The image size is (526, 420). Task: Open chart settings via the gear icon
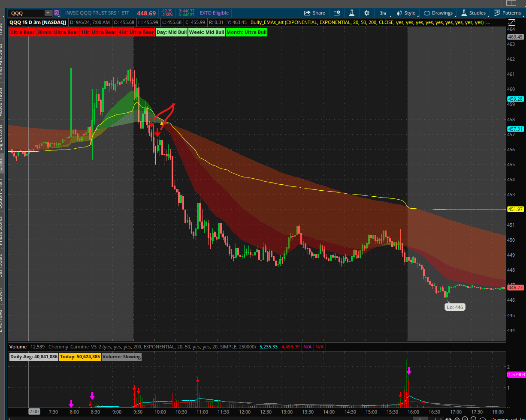366,13
